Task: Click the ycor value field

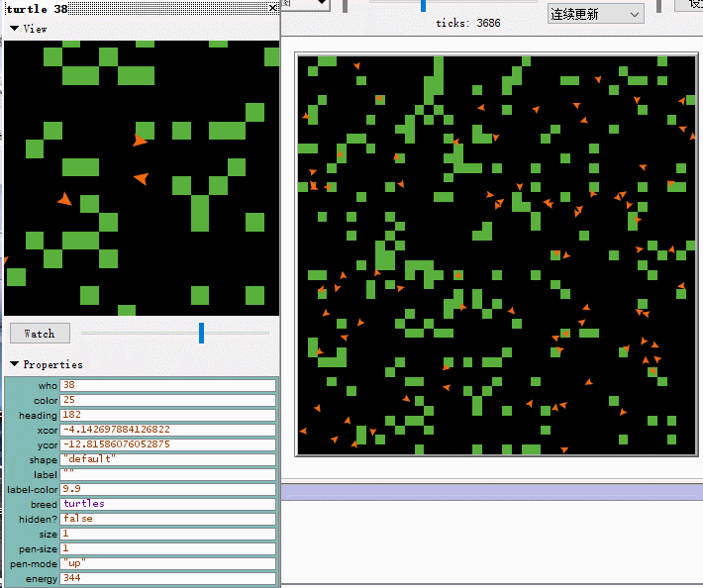Action: pyautogui.click(x=167, y=444)
